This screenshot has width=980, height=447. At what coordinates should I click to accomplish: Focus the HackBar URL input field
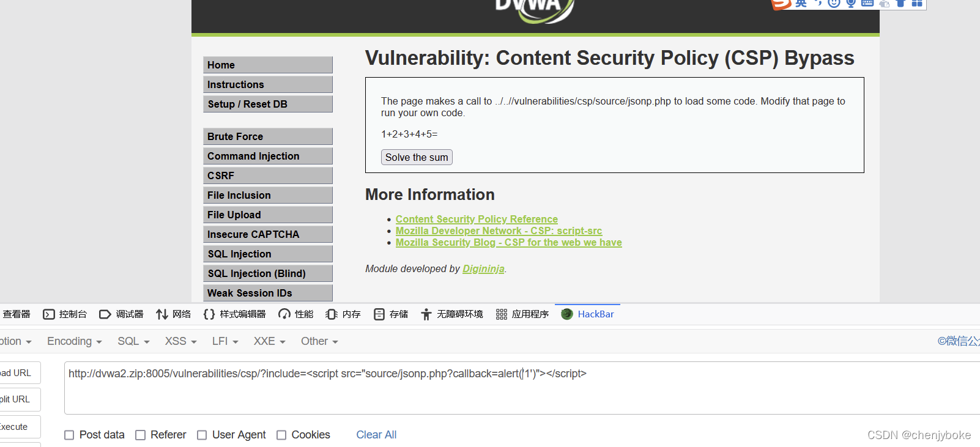click(x=522, y=388)
